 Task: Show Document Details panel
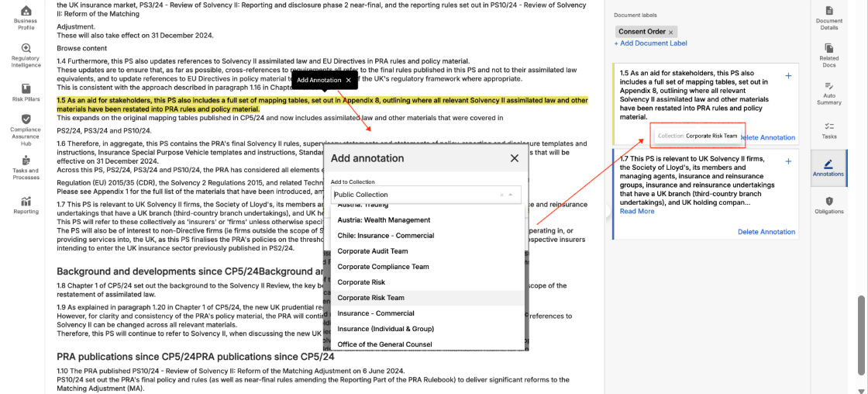click(x=828, y=18)
